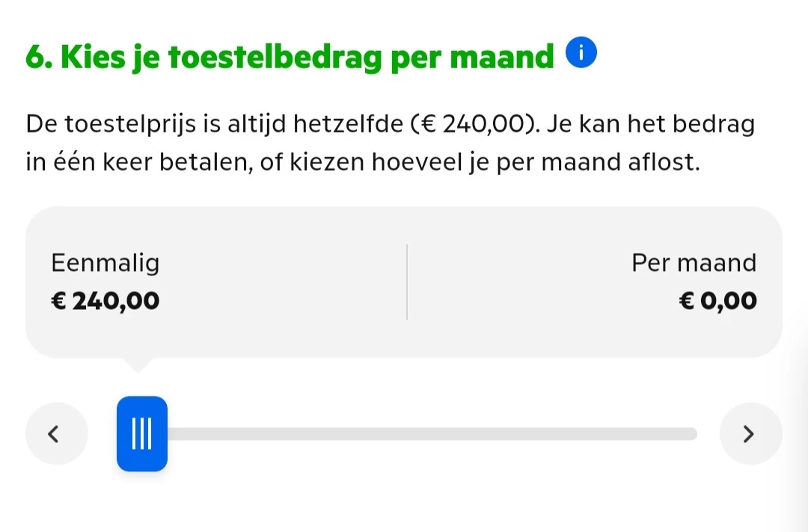Image resolution: width=808 pixels, height=532 pixels.
Task: Click the number '6.' in the heading
Action: 38,57
